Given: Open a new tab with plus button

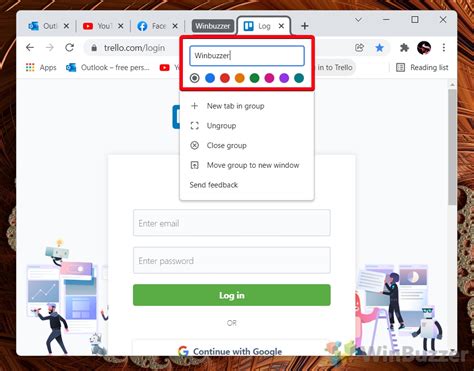Looking at the screenshot, I should pyautogui.click(x=304, y=26).
